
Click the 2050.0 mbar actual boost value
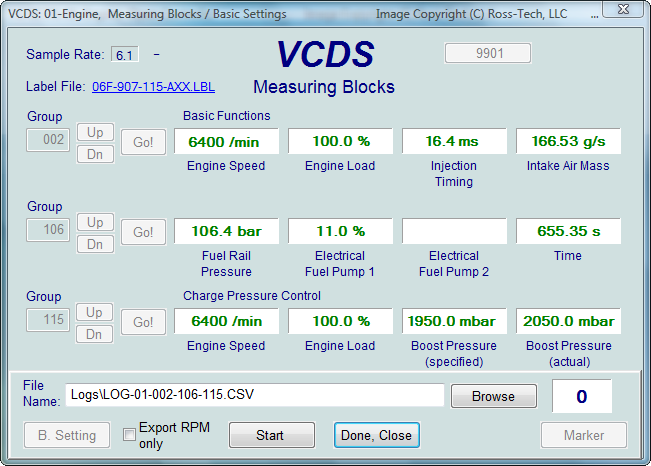pyautogui.click(x=568, y=321)
